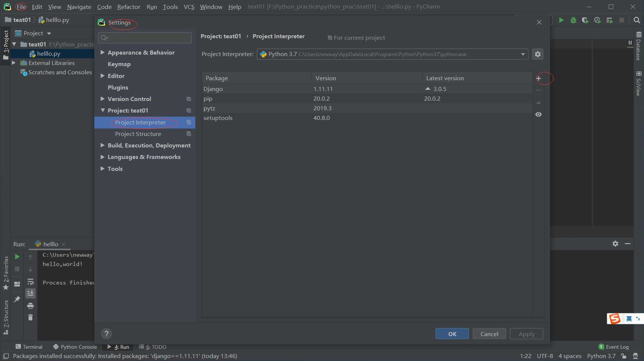Open the Event Log

[614, 347]
